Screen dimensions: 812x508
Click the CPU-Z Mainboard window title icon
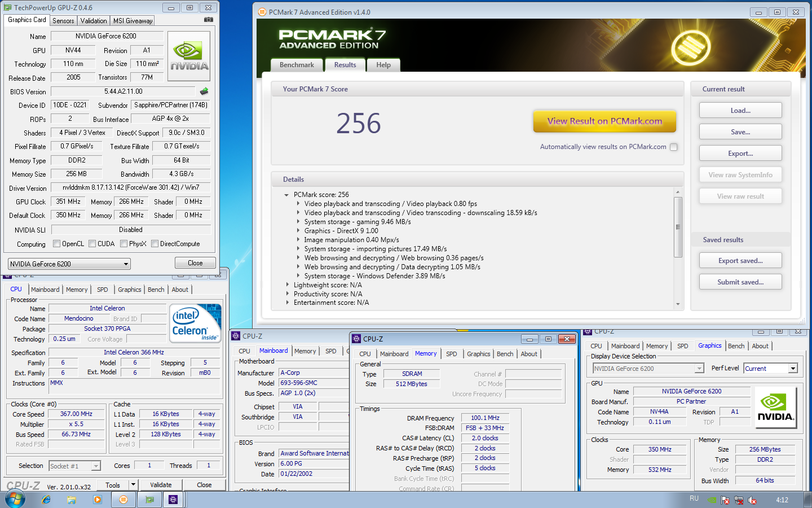click(x=236, y=336)
